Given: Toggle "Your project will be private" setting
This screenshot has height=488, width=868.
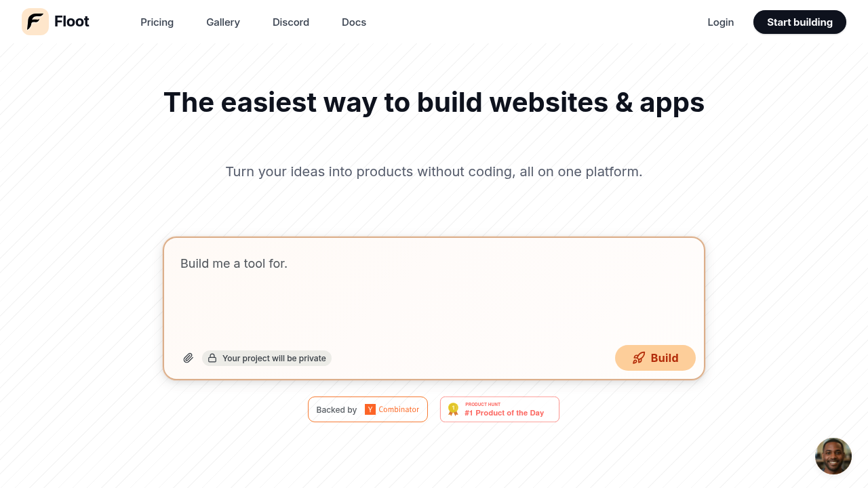Looking at the screenshot, I should [x=274, y=358].
